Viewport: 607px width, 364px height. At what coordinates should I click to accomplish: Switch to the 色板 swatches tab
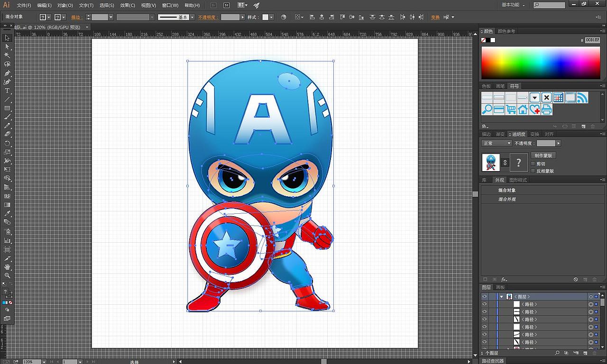(x=487, y=86)
